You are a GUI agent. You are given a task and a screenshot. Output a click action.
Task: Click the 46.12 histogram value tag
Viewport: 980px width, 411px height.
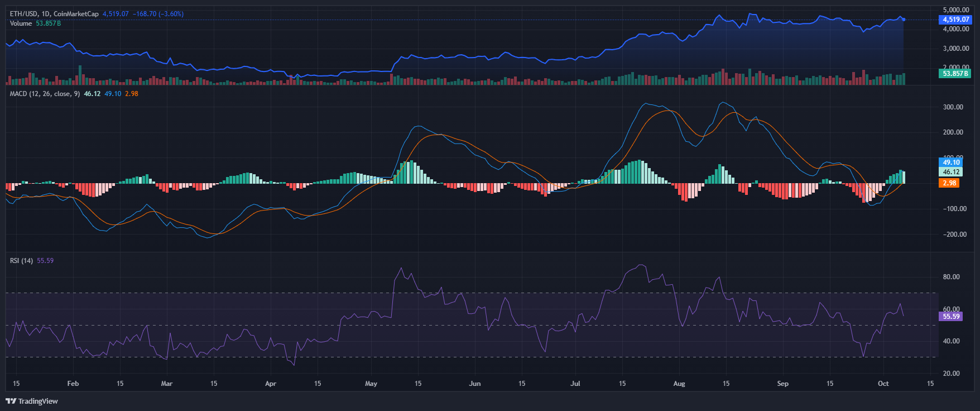(951, 172)
